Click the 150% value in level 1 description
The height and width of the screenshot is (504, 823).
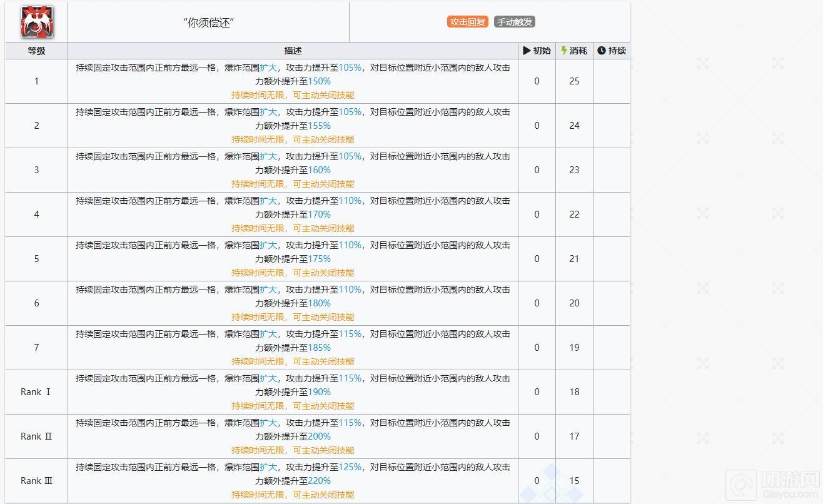pyautogui.click(x=319, y=81)
